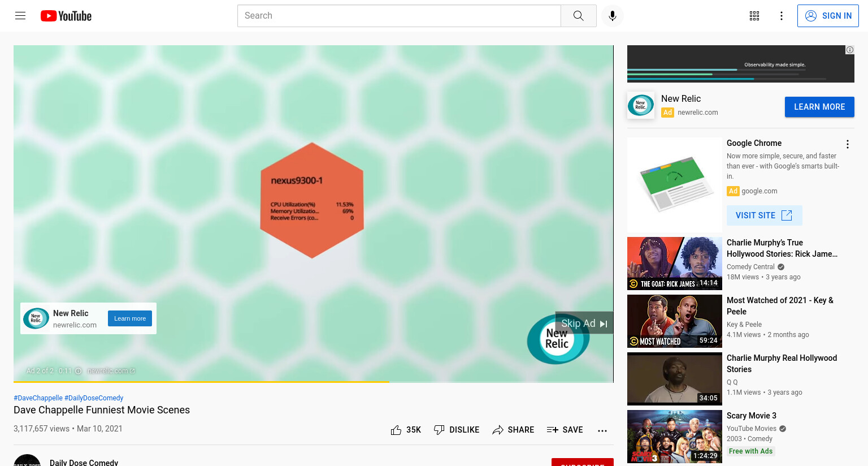
Task: Open newrelic.com sidebar ad link
Action: 698,113
